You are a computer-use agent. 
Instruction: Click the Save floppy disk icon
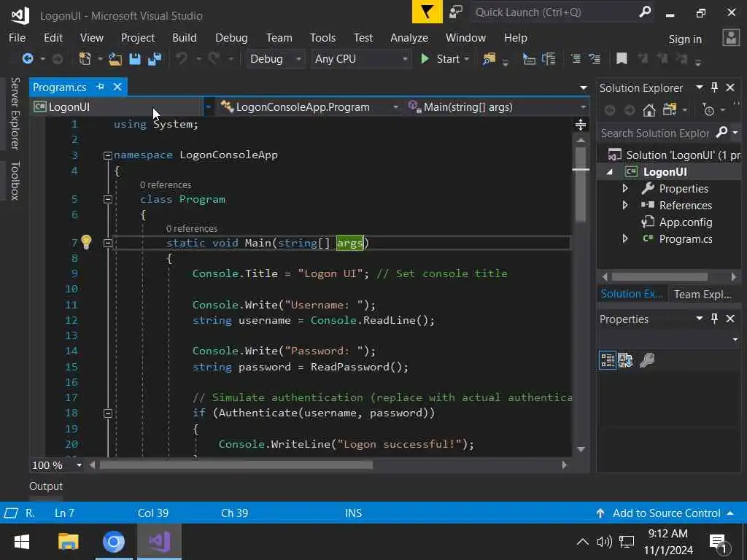[135, 59]
